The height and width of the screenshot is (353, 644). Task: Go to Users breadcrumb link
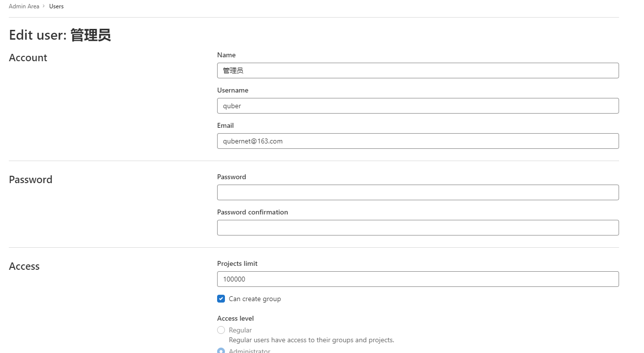[56, 6]
